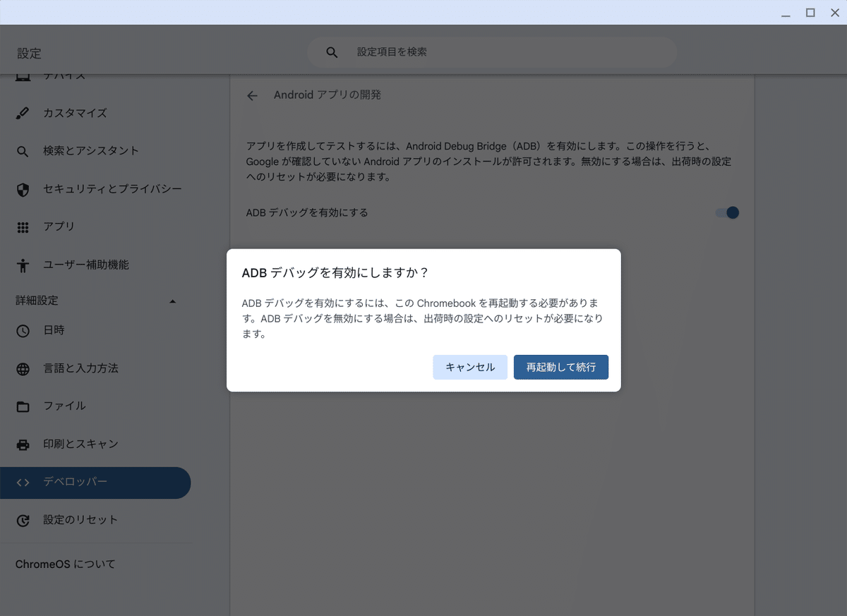Click the back arrow beside Android アプリの開発
847x616 pixels.
[252, 95]
